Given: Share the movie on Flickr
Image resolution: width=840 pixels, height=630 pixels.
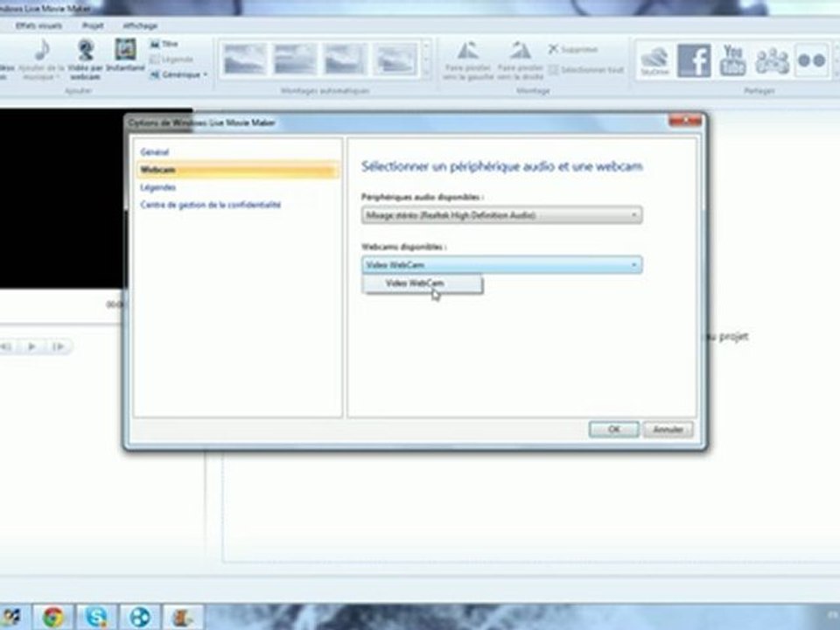Looking at the screenshot, I should coord(811,60).
